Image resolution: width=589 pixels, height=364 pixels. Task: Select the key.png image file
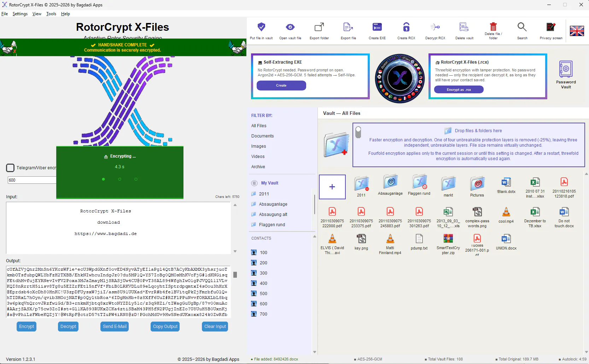tap(361, 239)
